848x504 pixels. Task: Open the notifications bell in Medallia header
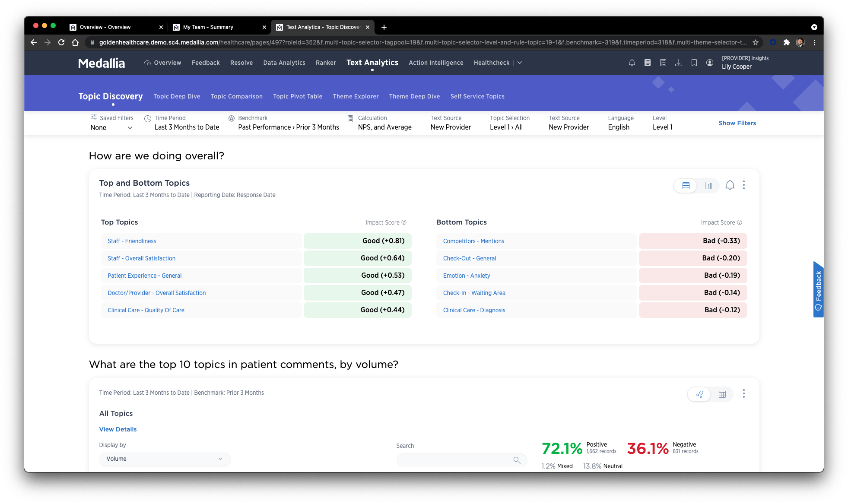(x=632, y=63)
